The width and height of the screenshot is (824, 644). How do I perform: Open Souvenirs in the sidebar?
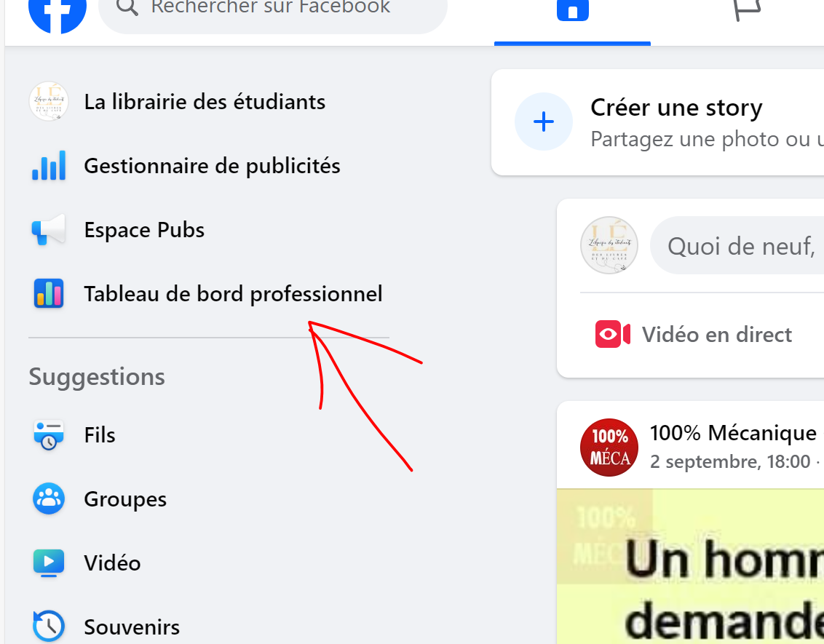[131, 627]
